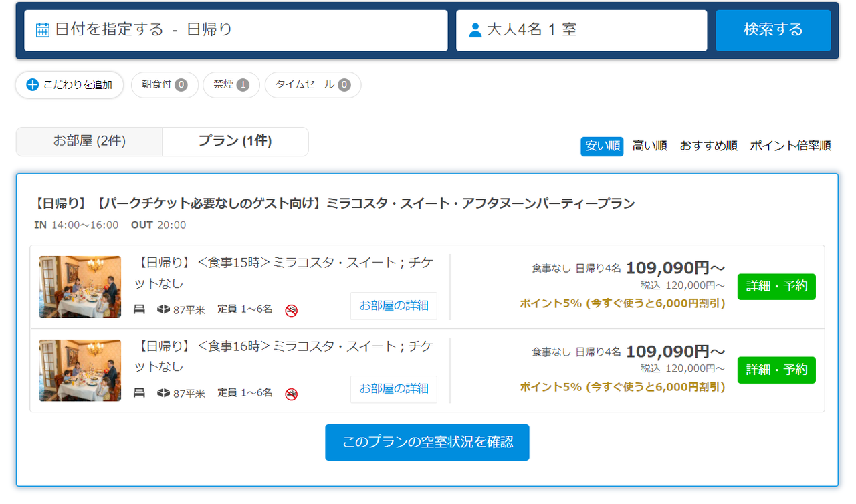Open お部屋の詳細 for 食事15時 room

click(394, 306)
